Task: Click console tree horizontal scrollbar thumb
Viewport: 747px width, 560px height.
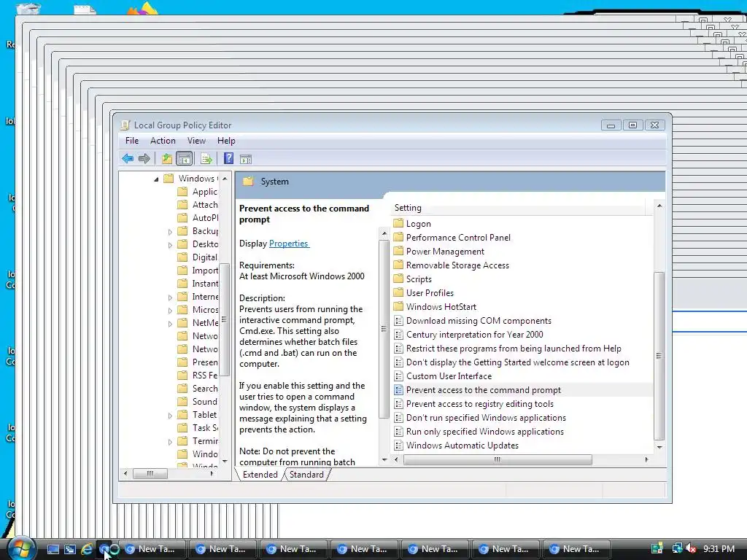Action: [x=150, y=473]
